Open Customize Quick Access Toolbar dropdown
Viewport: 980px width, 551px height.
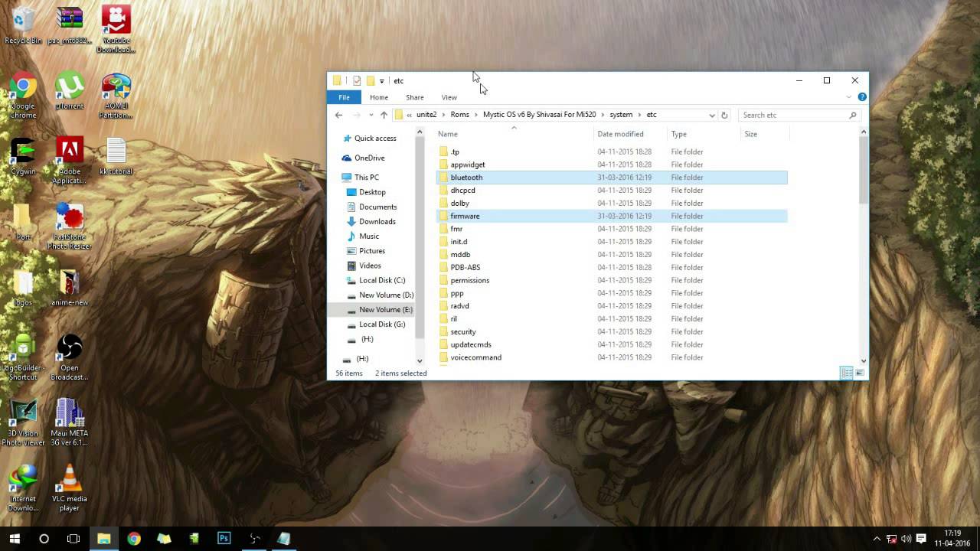[x=381, y=81]
